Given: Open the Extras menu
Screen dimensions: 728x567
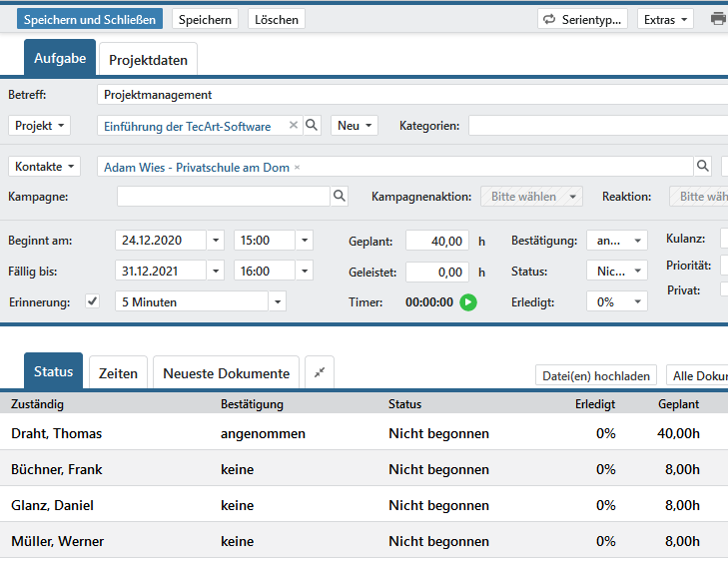Looking at the screenshot, I should click(x=665, y=20).
